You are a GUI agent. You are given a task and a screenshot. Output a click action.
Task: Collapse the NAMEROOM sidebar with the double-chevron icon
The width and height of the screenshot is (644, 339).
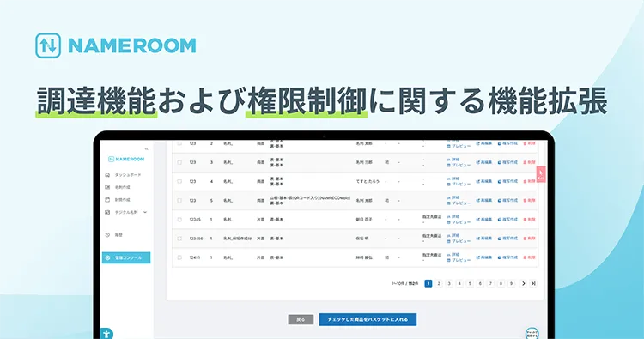(x=146, y=149)
